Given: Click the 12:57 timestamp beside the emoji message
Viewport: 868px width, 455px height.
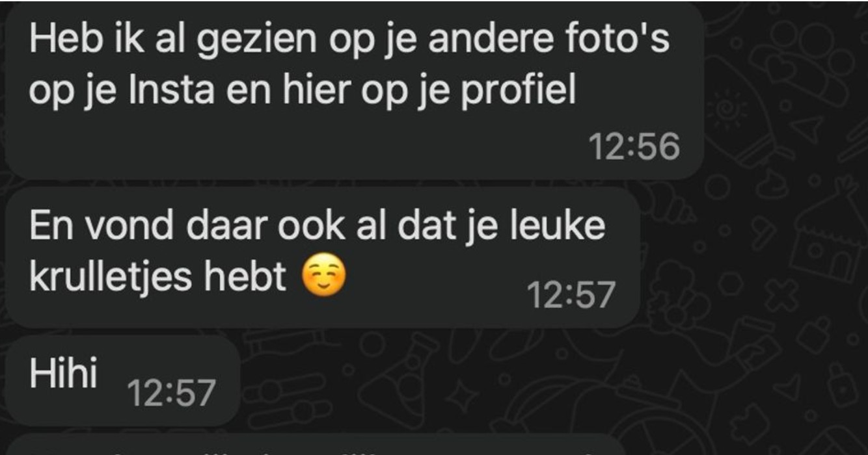Looking at the screenshot, I should (x=570, y=296).
